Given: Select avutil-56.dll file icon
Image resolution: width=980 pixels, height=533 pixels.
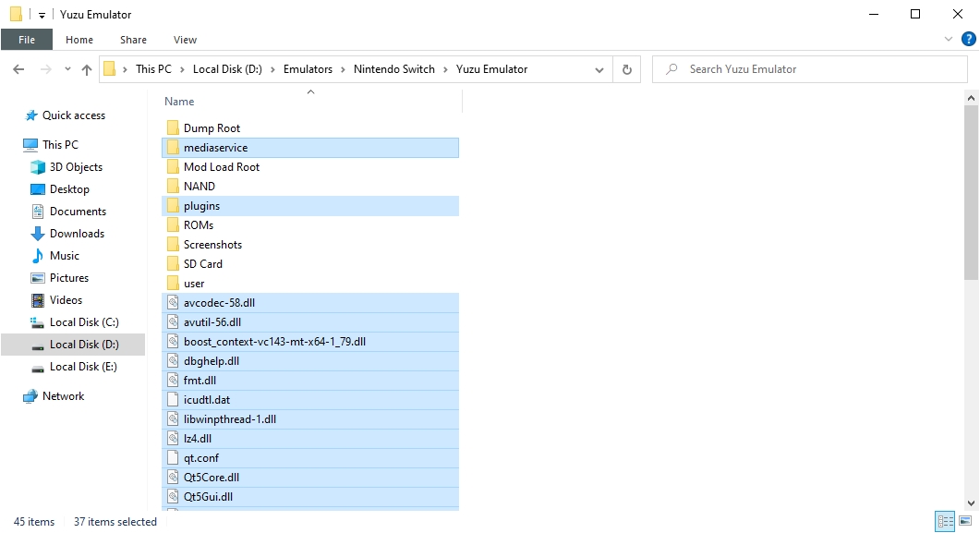Looking at the screenshot, I should [x=173, y=321].
